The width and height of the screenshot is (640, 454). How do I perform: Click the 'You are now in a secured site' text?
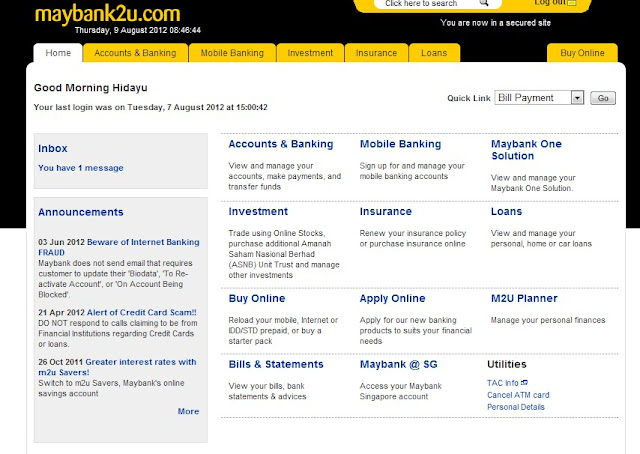[x=496, y=23]
